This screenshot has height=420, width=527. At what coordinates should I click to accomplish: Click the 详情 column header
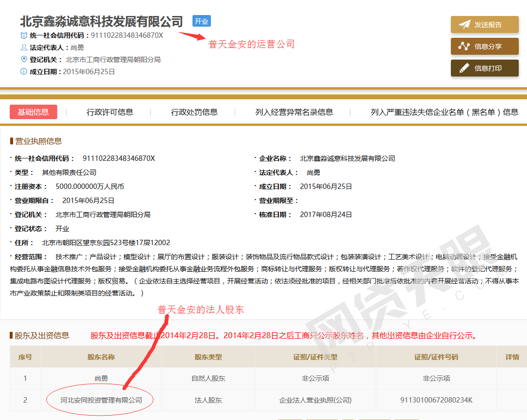tap(512, 357)
